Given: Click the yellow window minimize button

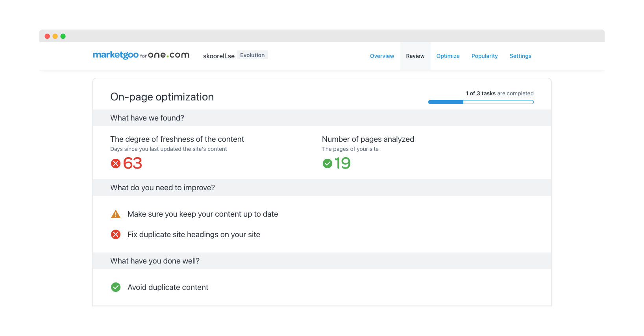Looking at the screenshot, I should click(55, 36).
